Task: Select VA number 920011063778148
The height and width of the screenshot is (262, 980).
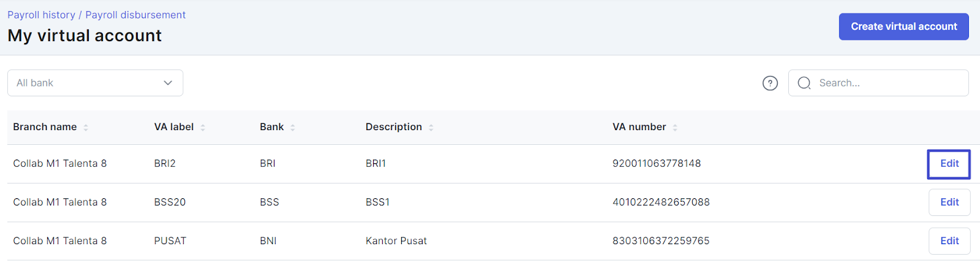Action: click(x=657, y=163)
